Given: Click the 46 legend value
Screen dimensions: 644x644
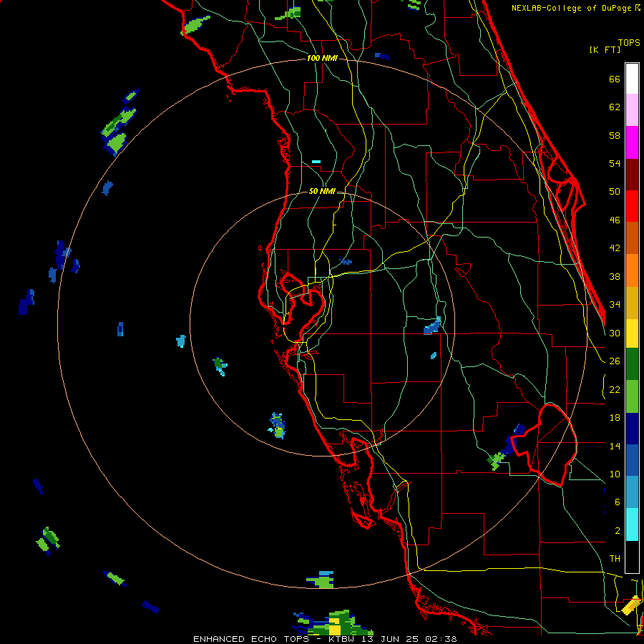Looking at the screenshot, I should click(x=615, y=220).
